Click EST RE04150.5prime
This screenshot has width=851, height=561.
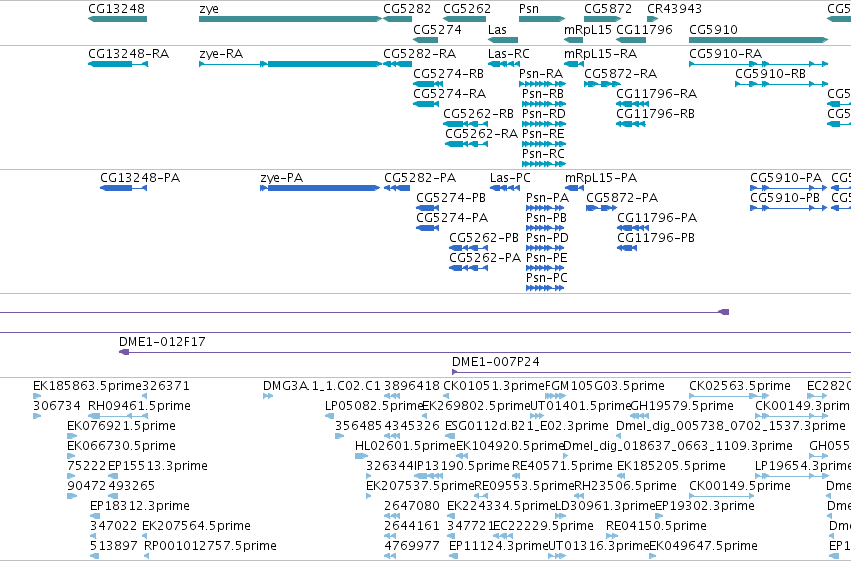(x=656, y=525)
